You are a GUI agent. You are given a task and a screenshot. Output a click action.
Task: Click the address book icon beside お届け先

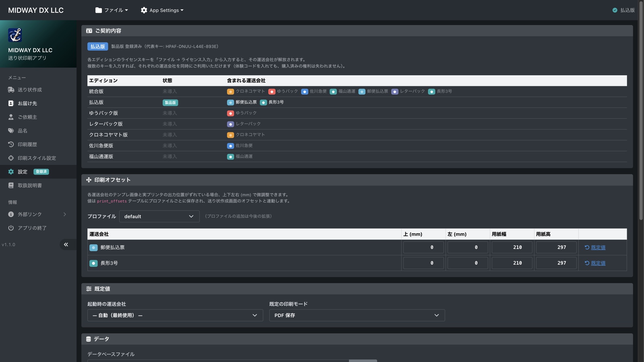pos(11,103)
